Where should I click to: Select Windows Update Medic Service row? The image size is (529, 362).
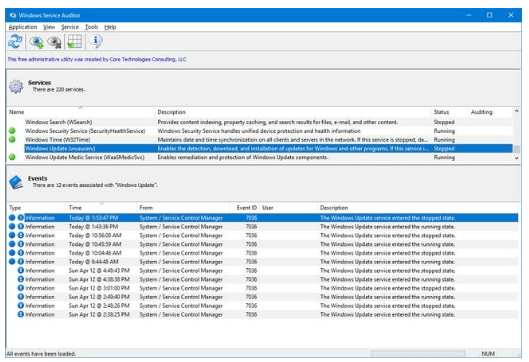tap(260, 157)
